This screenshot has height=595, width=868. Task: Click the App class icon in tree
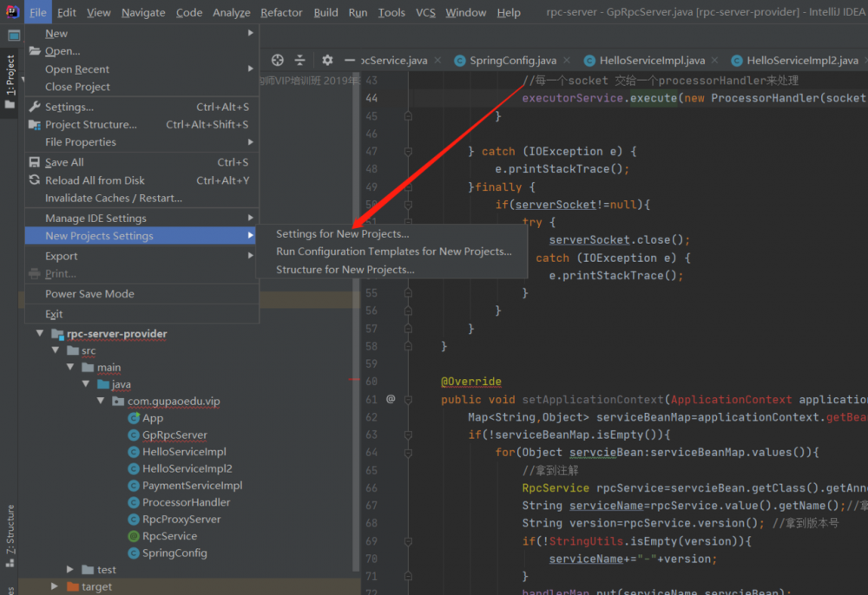click(x=134, y=418)
